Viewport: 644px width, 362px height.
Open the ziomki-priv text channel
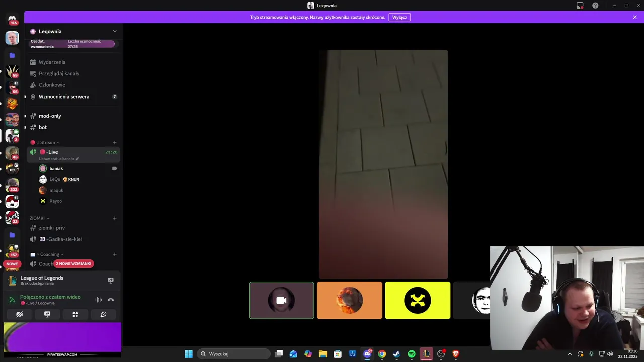73,228
